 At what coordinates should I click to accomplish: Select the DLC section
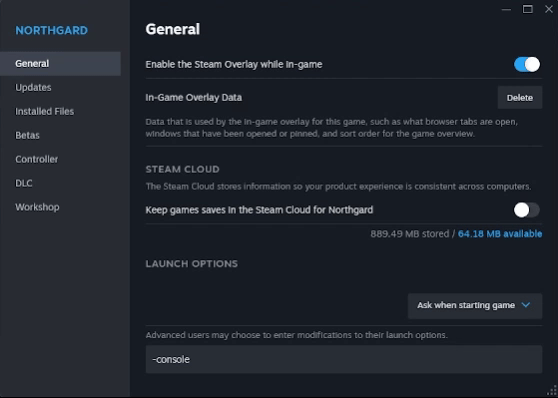[x=24, y=183]
